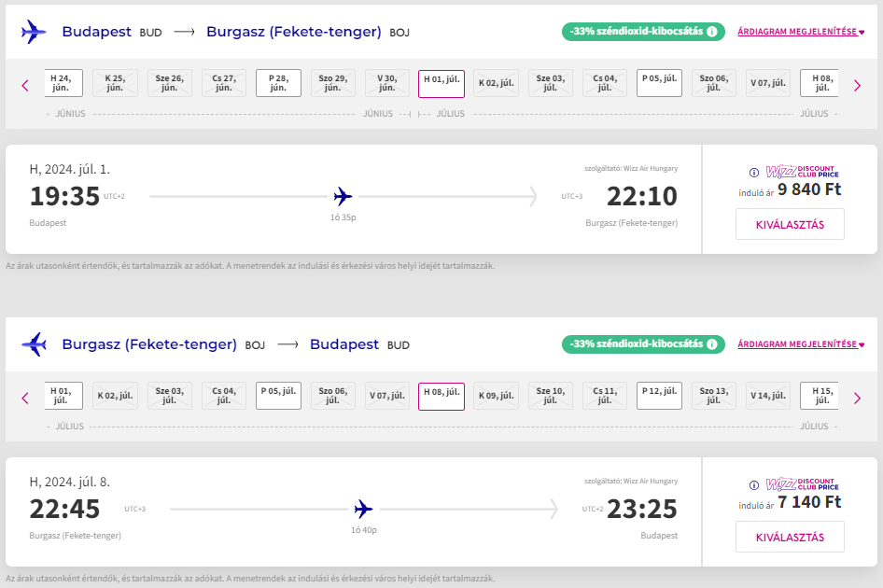The width and height of the screenshot is (883, 588).
Task: Open outbound ÁRDIAGRAM MEGJELENÍTÉSE link
Action: click(x=800, y=32)
